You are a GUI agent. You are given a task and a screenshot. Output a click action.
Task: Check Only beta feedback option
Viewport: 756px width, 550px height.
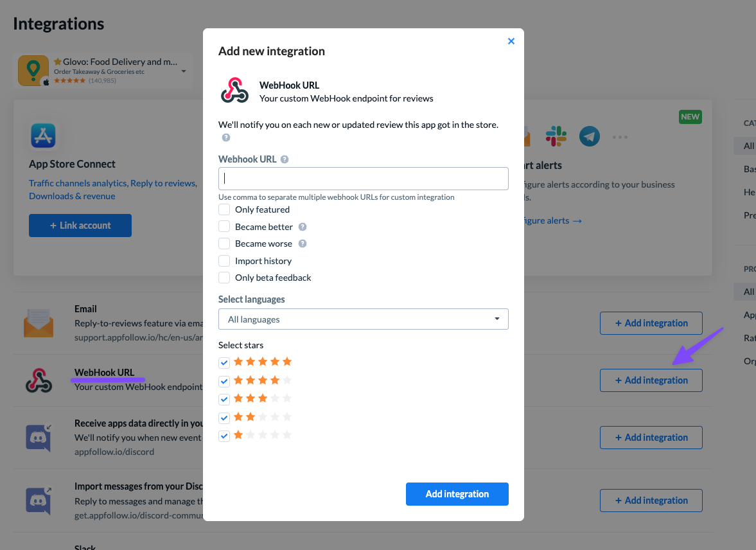pos(224,278)
